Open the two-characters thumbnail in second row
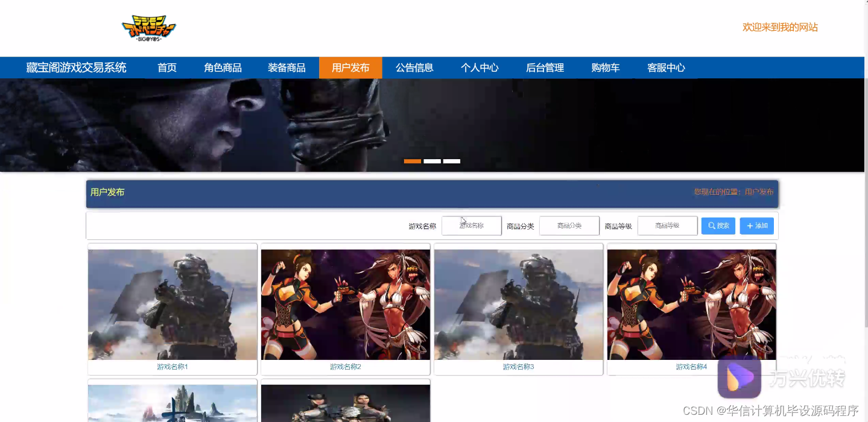The width and height of the screenshot is (868, 422). click(346, 403)
